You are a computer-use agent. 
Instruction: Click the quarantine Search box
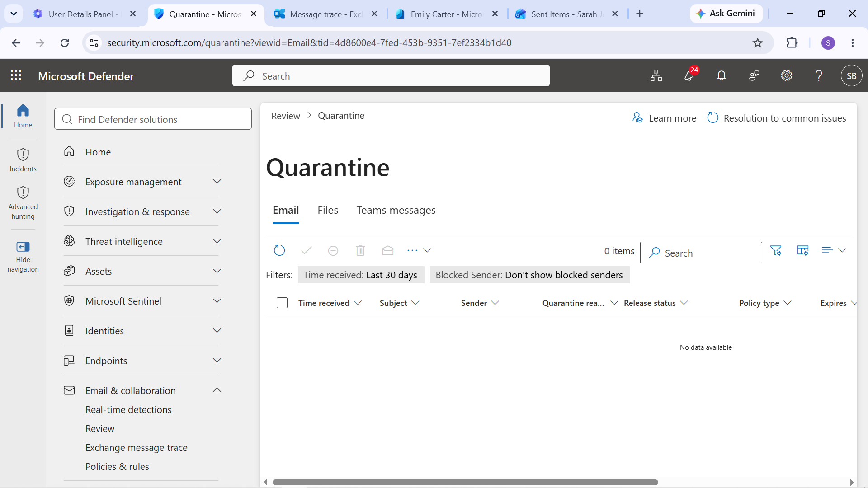(x=701, y=253)
